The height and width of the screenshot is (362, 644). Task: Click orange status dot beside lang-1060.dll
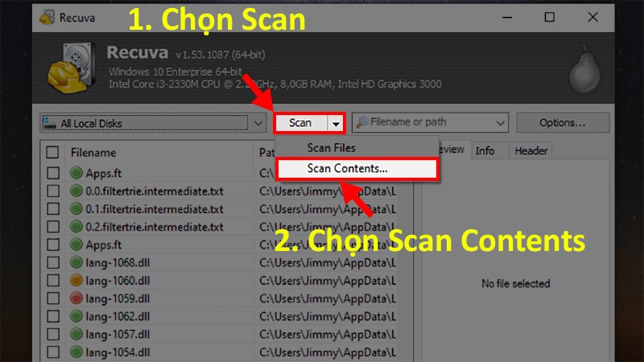click(76, 280)
